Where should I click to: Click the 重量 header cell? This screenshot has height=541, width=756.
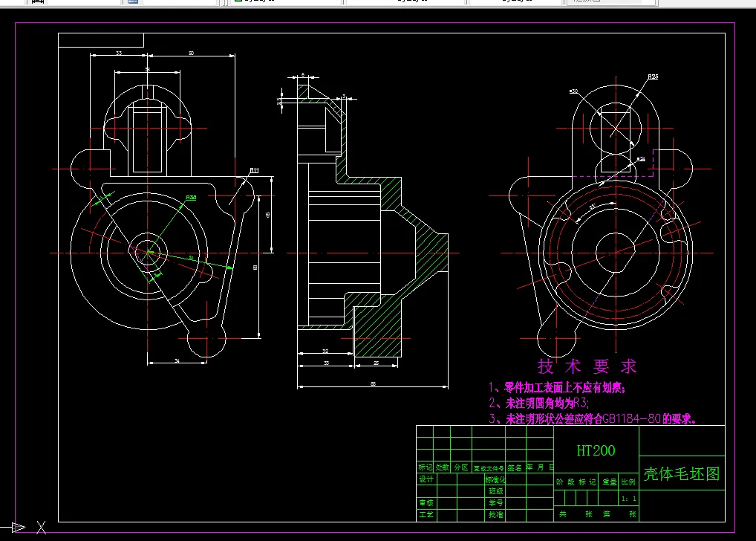click(x=610, y=482)
